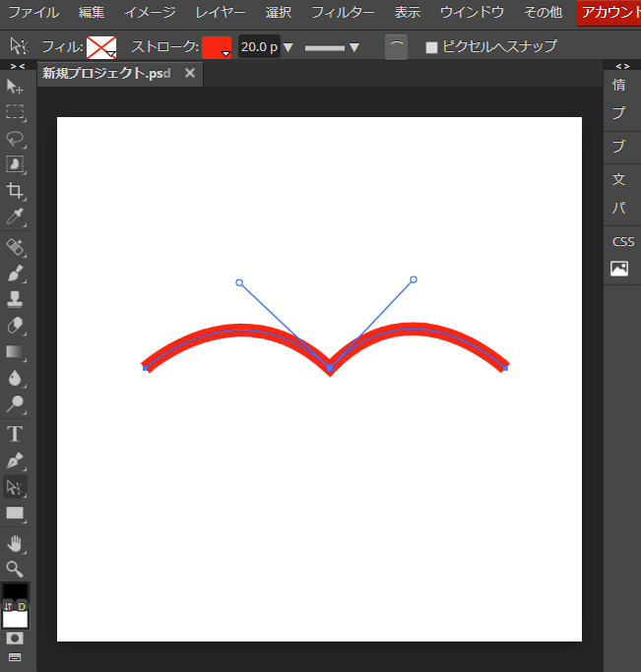The height and width of the screenshot is (672, 641).
Task: Click the white background color swatch
Action: point(15,620)
